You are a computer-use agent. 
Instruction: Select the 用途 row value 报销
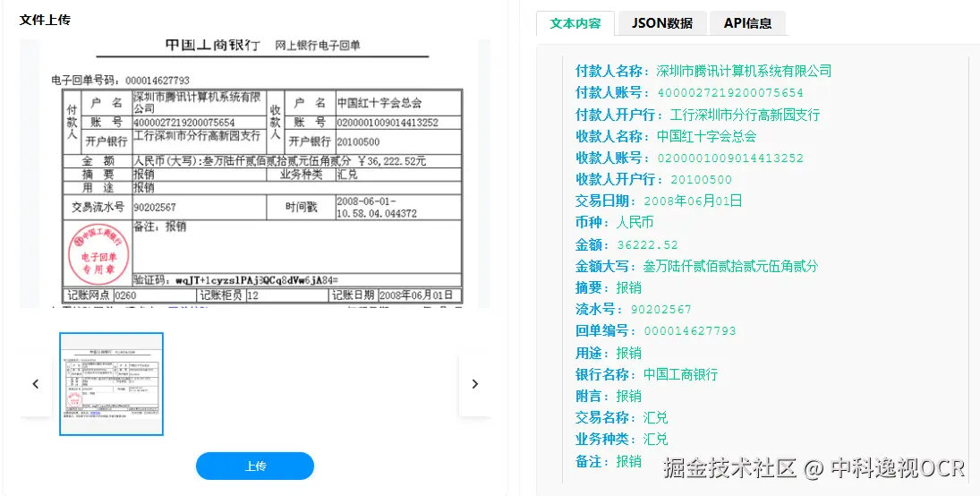629,353
